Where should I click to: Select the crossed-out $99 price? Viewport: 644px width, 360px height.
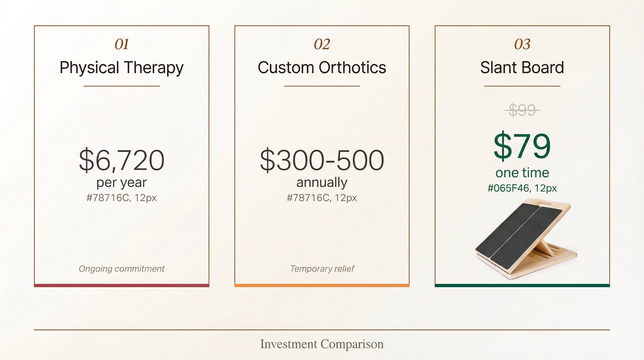[x=522, y=110]
